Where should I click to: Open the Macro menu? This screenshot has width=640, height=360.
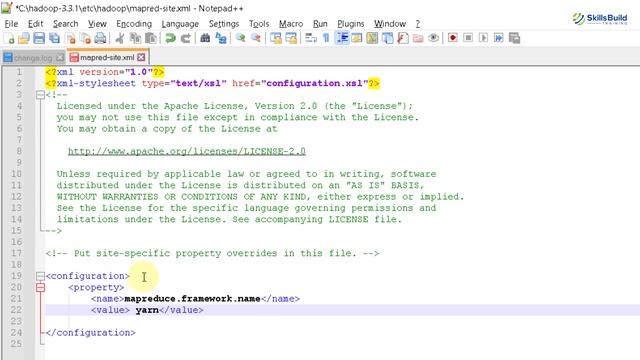(x=291, y=24)
